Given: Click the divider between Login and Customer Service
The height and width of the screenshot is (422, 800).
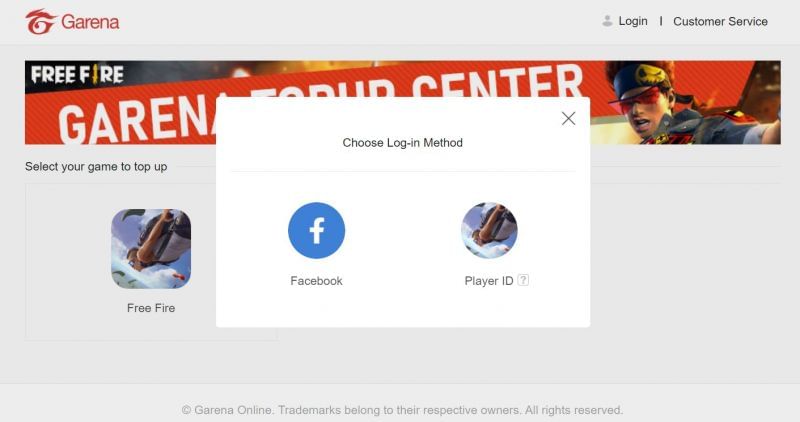Looking at the screenshot, I should pyautogui.click(x=661, y=21).
